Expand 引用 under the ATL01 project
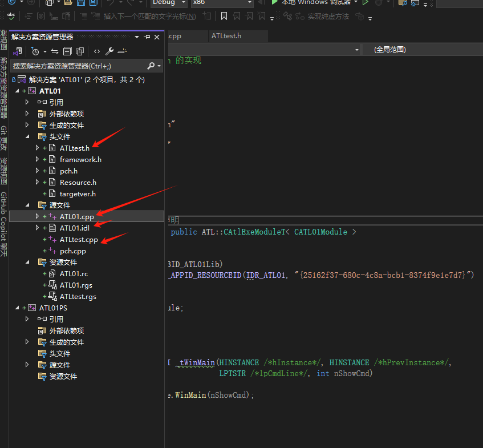This screenshot has height=448, width=483. (x=27, y=102)
